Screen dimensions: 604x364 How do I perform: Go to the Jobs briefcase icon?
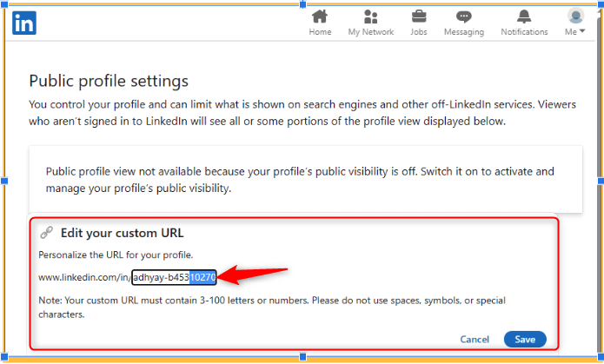[418, 17]
